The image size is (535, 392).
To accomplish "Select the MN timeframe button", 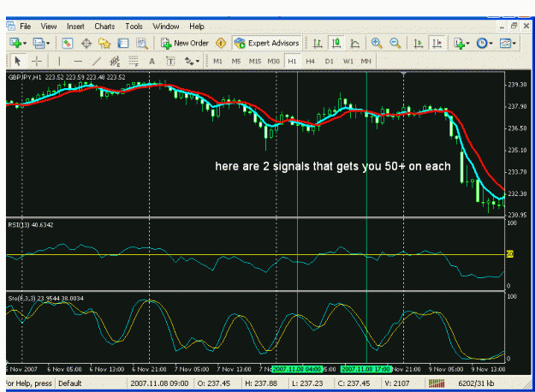I will coord(366,61).
